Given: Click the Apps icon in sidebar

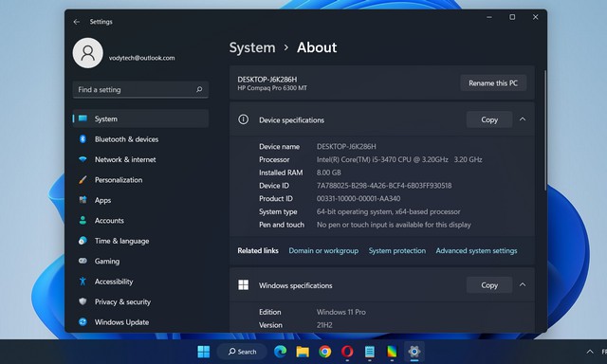Looking at the screenshot, I should pyautogui.click(x=83, y=200).
